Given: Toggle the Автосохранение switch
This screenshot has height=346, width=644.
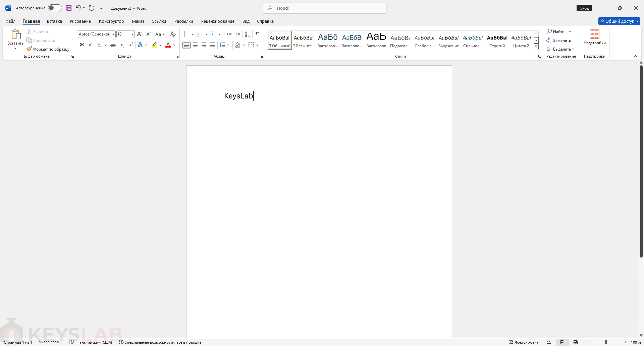Looking at the screenshot, I should (55, 8).
